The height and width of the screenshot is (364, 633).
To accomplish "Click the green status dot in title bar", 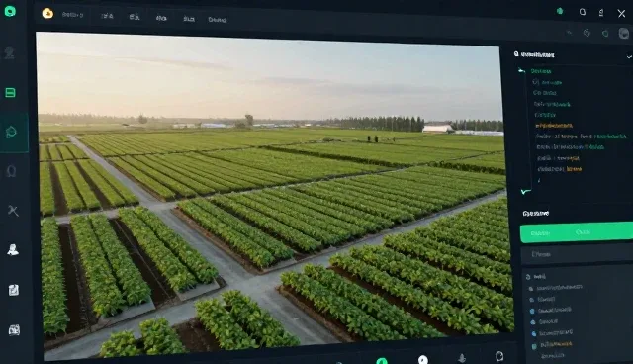I will 560,11.
